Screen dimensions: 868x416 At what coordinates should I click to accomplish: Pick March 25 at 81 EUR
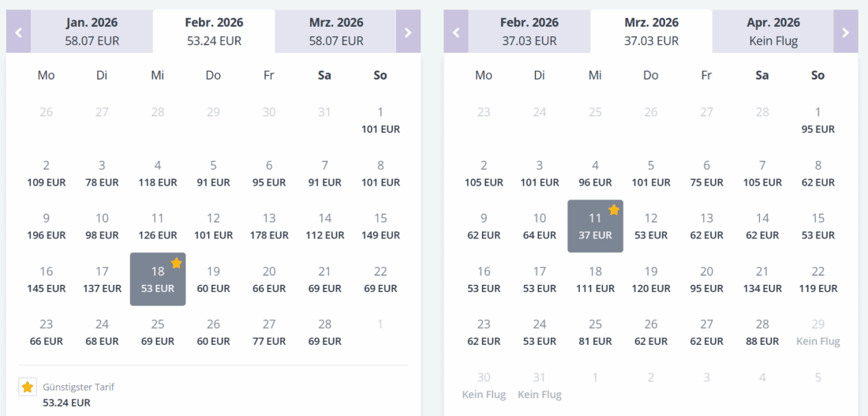click(x=595, y=332)
